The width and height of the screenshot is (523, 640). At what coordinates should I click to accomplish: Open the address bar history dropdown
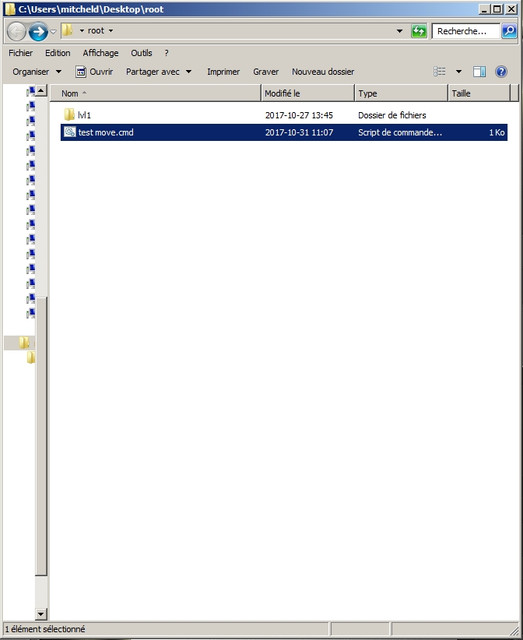pos(399,31)
